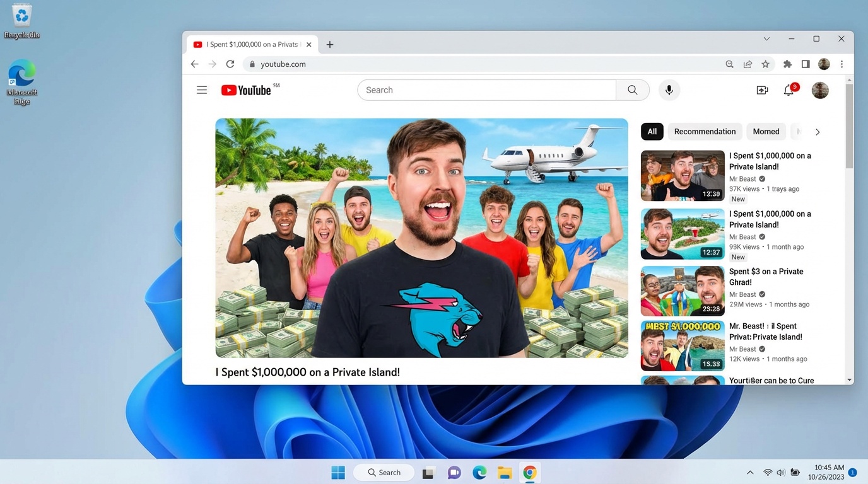The width and height of the screenshot is (868, 484).
Task: Open Chrome's three-dot menu
Action: [842, 64]
